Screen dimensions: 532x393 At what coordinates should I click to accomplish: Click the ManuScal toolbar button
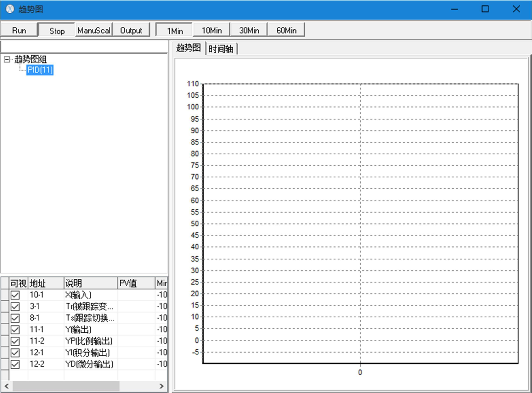coord(94,30)
